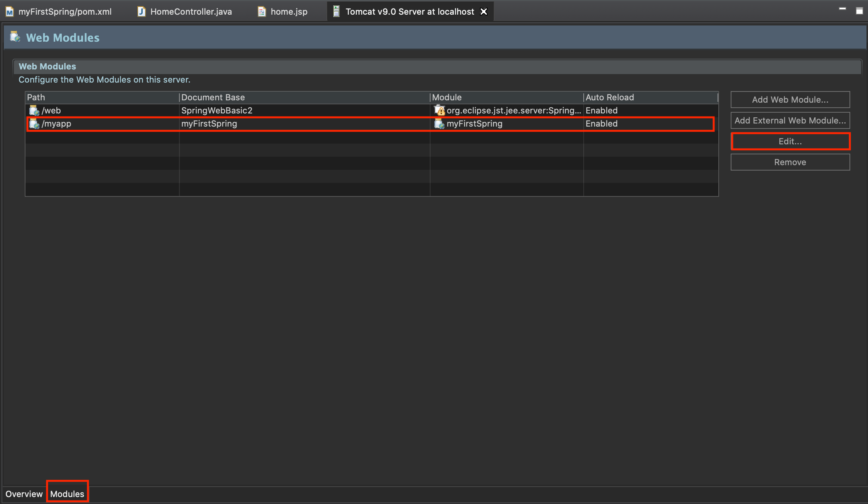Click Add External Web Module button
Image resolution: width=868 pixels, height=504 pixels.
(790, 120)
